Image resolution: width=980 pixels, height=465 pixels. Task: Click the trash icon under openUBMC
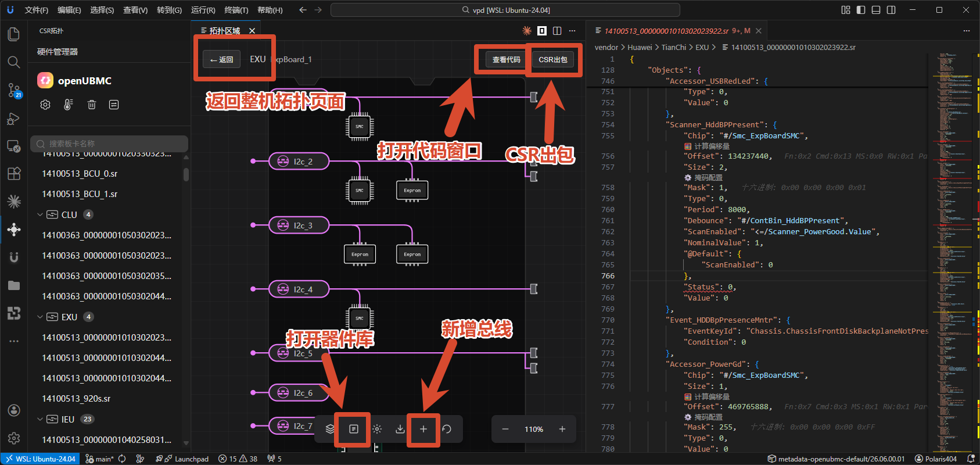tap(92, 105)
